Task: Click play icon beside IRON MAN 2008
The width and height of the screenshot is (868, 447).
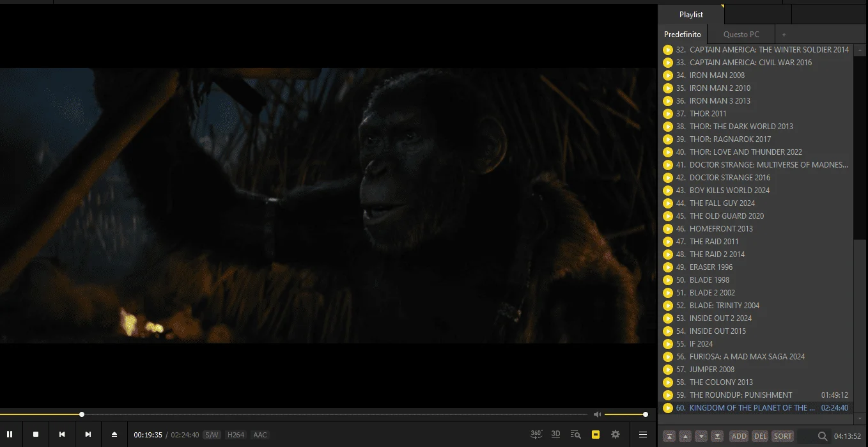Action: click(668, 75)
